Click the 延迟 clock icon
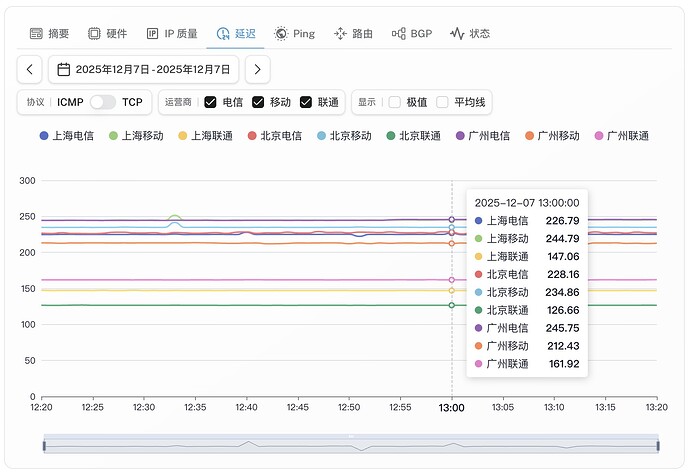This screenshot has width=690, height=474. pos(223,33)
